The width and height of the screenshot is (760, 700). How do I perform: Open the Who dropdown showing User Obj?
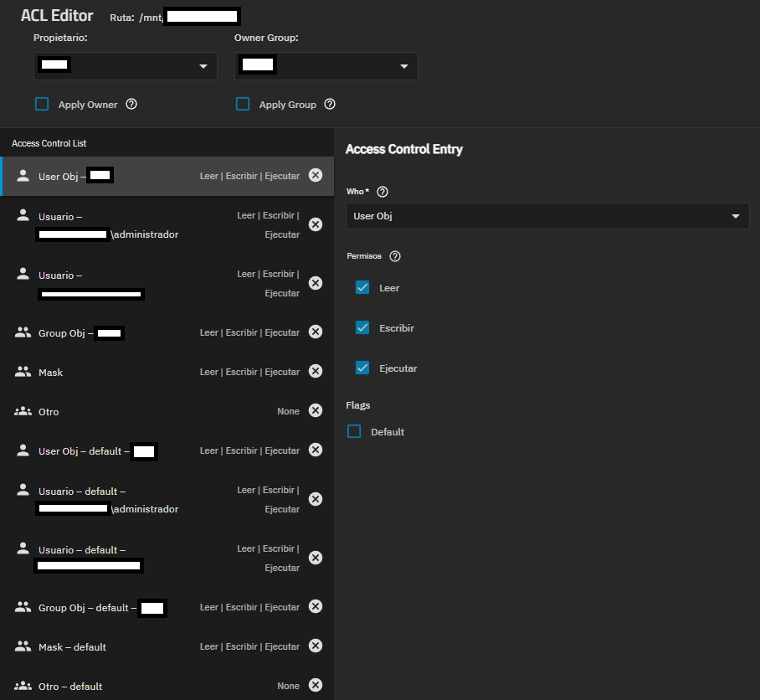coord(547,216)
